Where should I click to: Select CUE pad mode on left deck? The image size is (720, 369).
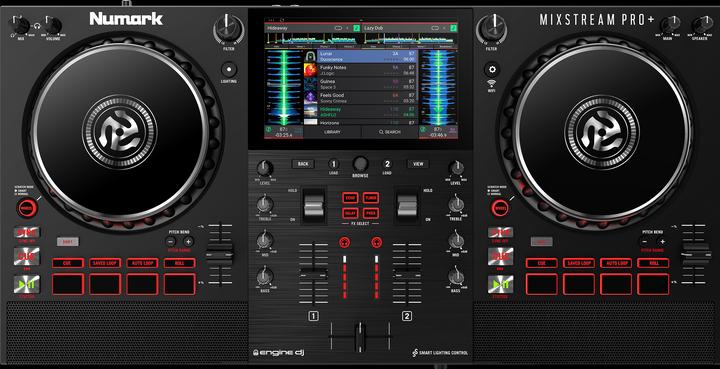tap(68, 263)
